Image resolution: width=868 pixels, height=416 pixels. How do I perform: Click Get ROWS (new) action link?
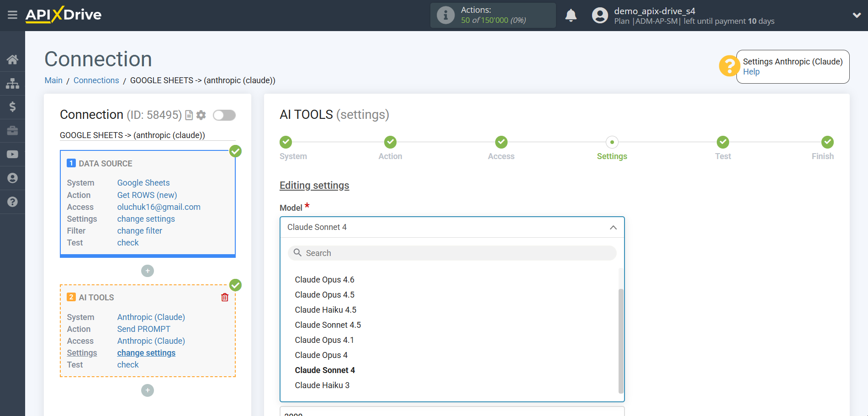coord(147,195)
